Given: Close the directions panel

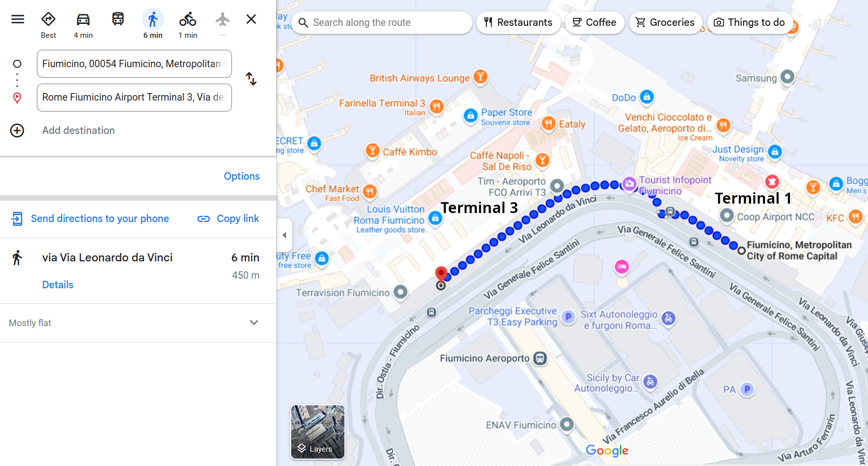Looking at the screenshot, I should click(251, 19).
